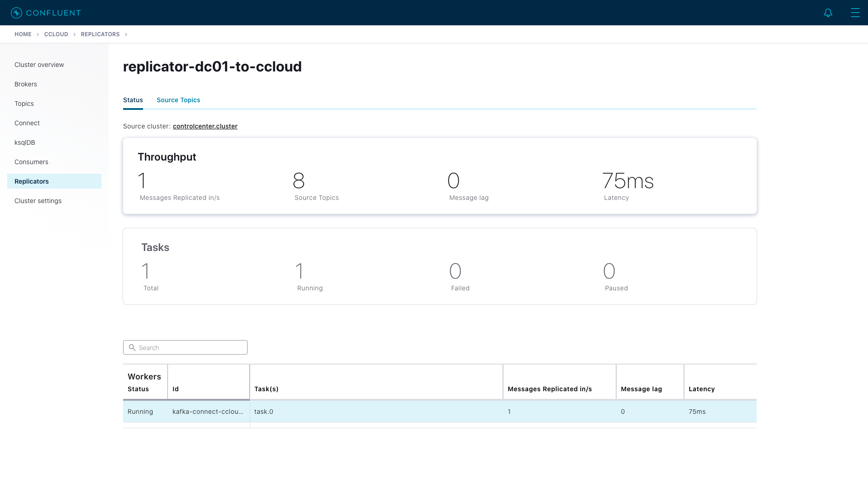Click the 8 Source Topics metric
868x488 pixels.
point(316,186)
